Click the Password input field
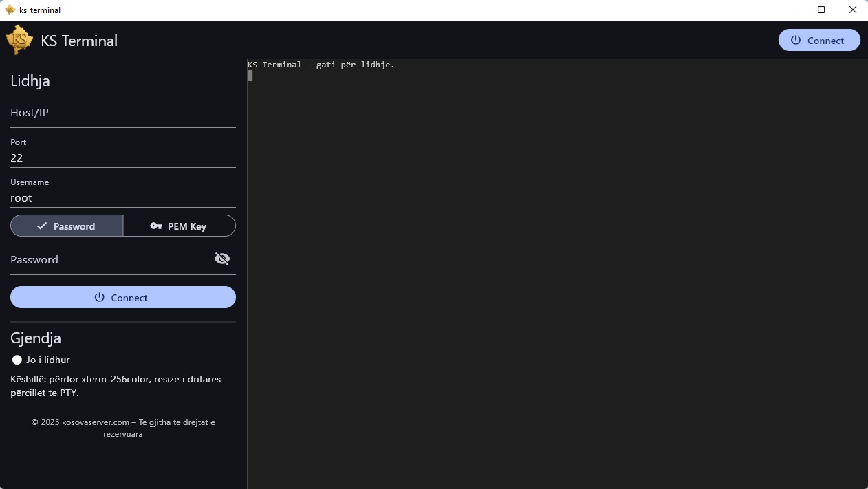 click(103, 259)
